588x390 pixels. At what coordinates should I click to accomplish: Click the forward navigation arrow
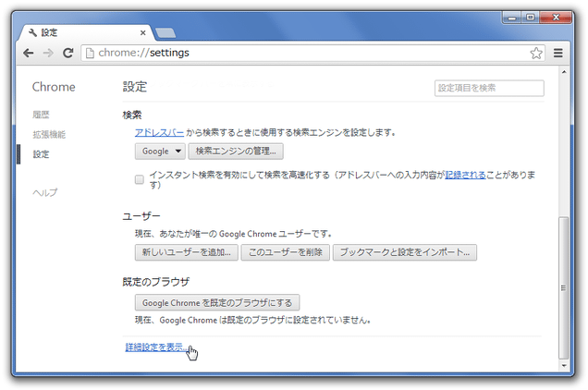click(x=48, y=53)
